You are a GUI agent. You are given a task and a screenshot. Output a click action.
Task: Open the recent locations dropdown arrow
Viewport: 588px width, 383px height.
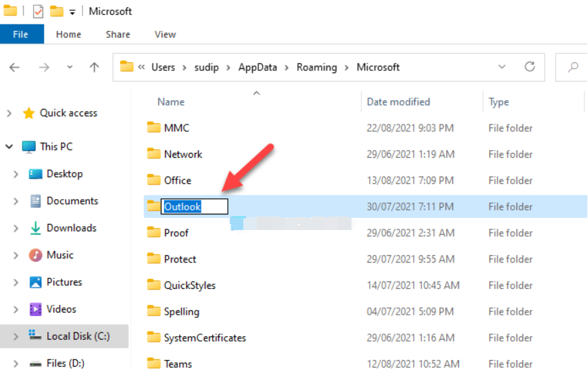point(70,67)
